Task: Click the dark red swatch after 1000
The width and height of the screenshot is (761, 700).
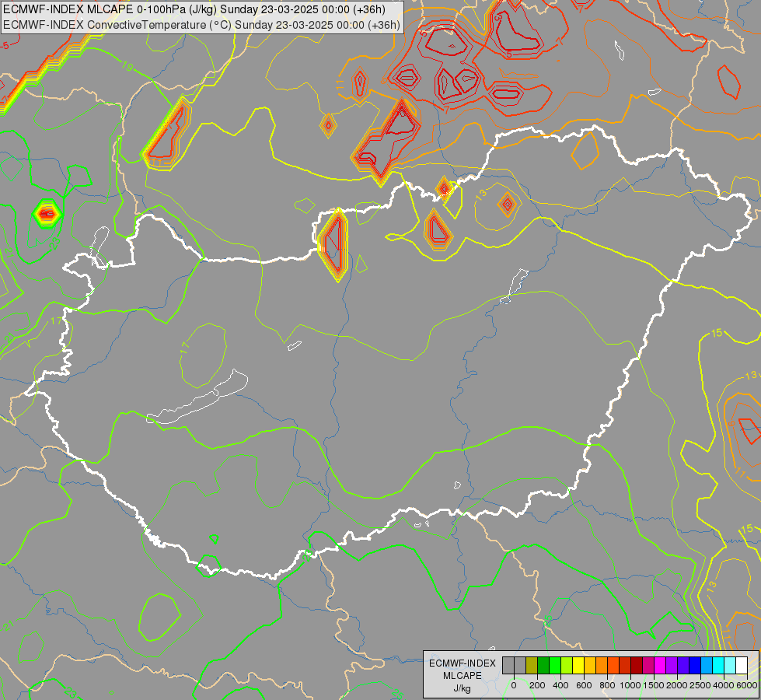Action: [637, 665]
